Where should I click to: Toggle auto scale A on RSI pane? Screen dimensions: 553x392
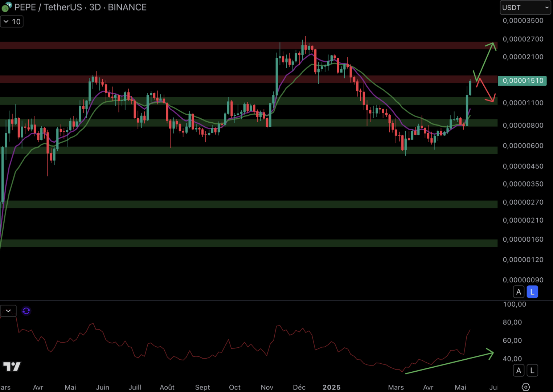(x=519, y=371)
